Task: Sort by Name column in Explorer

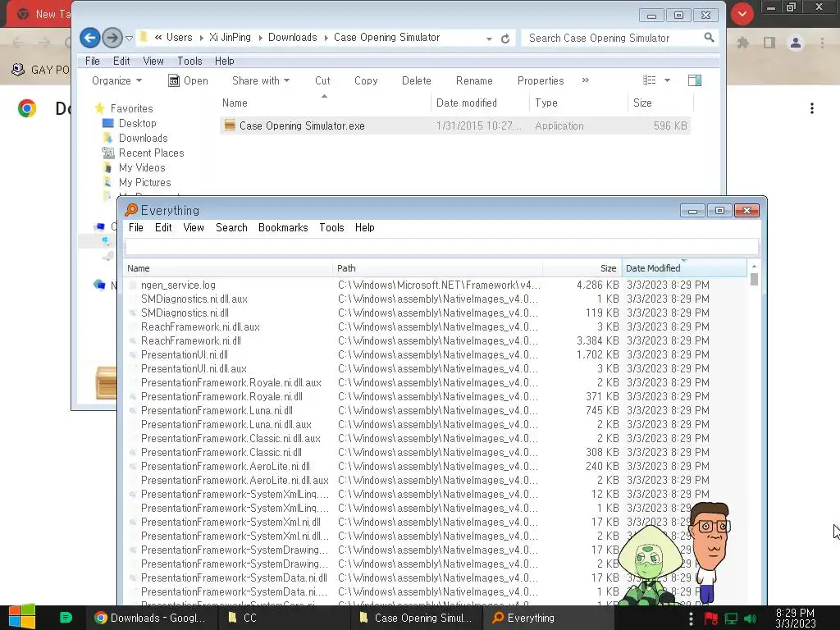Action: coord(324,103)
